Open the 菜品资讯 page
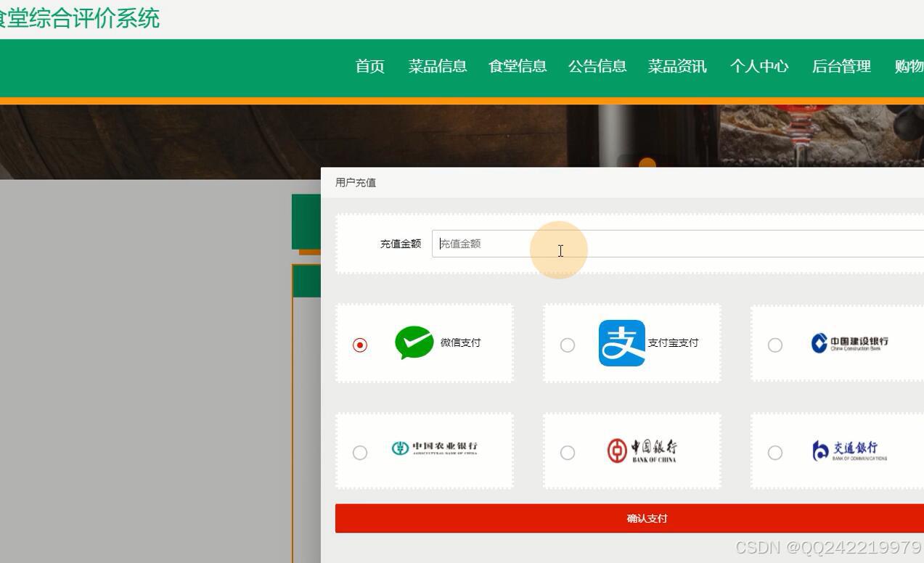Screen dimensions: 924x563 677,66
